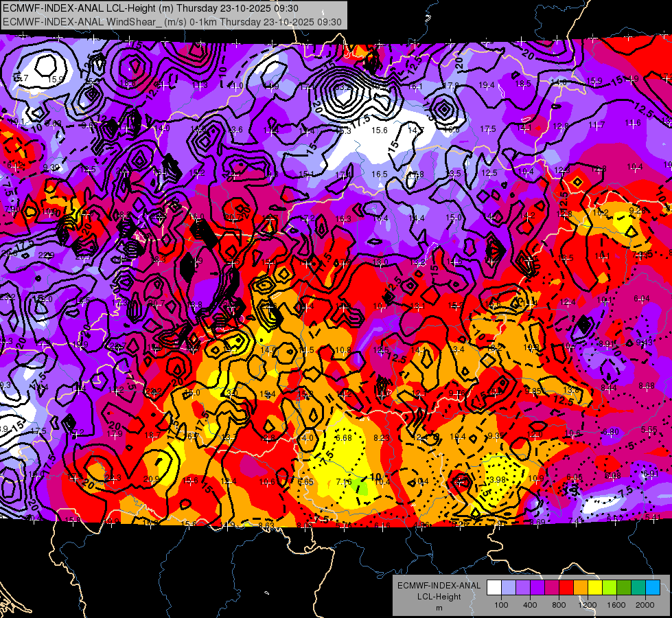Click the 4.96 value at bottom edge
672x618 pixels.
[421, 525]
